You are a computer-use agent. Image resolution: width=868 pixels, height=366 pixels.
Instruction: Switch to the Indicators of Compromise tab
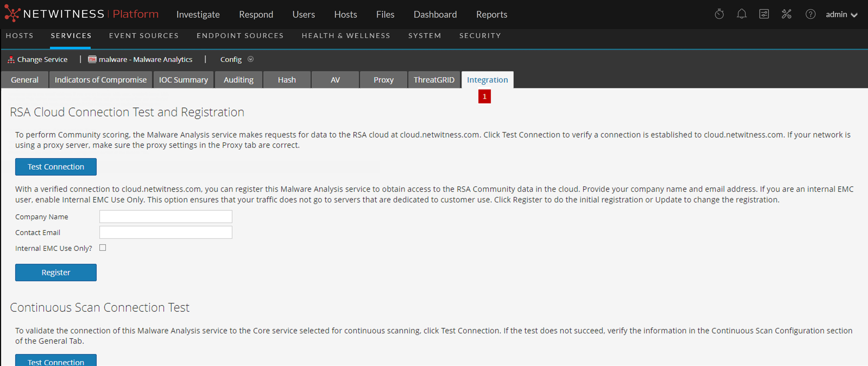pos(100,80)
